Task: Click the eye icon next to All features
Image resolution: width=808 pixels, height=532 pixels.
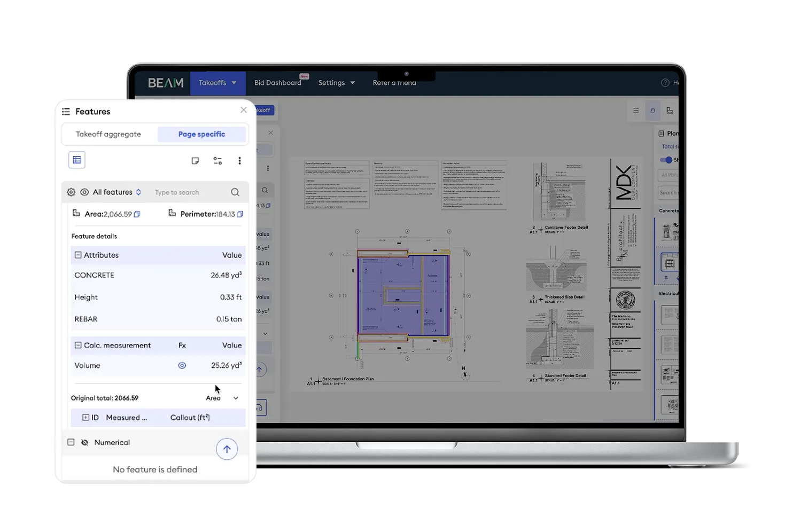Action: [x=86, y=192]
